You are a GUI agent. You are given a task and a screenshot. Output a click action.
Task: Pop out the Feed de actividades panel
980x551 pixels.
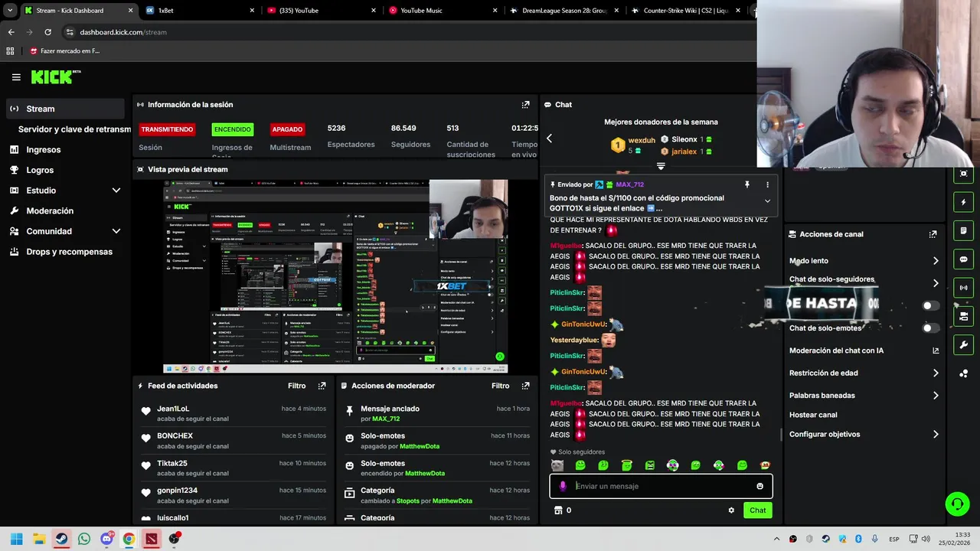click(x=322, y=386)
